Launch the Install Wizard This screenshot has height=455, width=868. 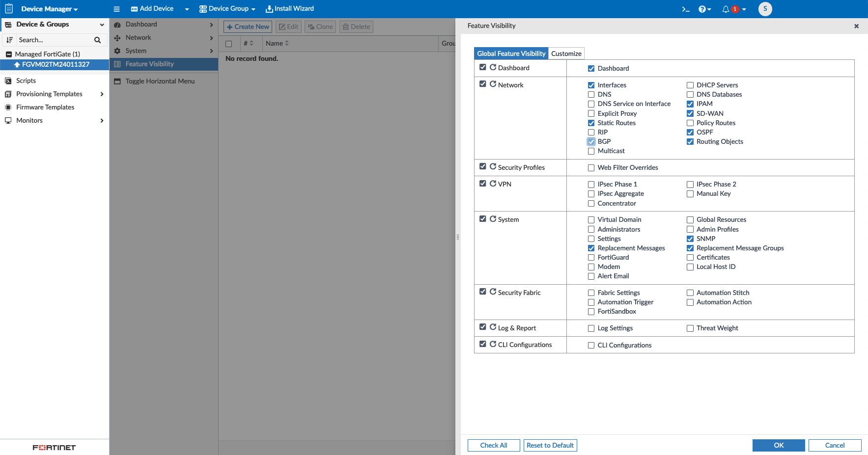290,9
